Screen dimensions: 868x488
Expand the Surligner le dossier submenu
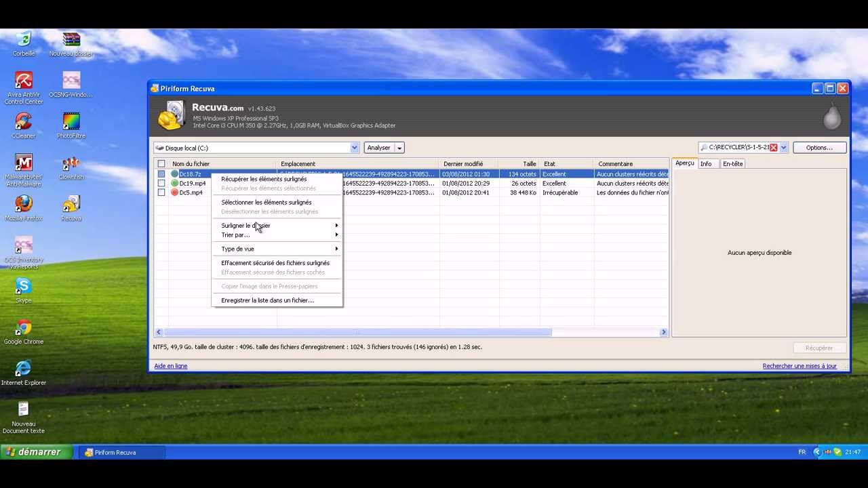tap(279, 226)
